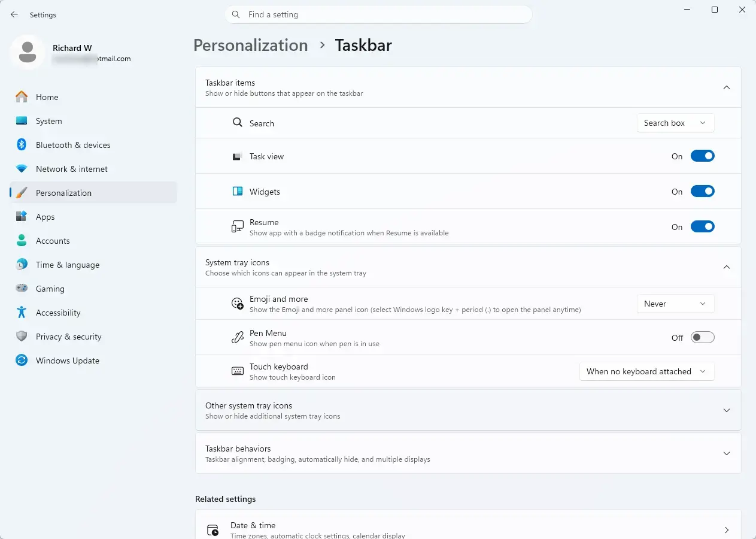Click the System monitor icon
Screen dimensions: 756x539
pos(22,121)
